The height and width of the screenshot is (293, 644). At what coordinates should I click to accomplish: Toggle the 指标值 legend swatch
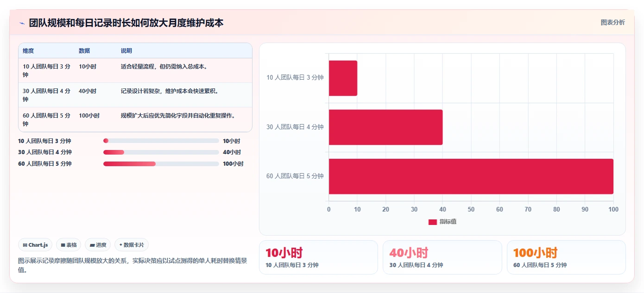pyautogui.click(x=433, y=222)
